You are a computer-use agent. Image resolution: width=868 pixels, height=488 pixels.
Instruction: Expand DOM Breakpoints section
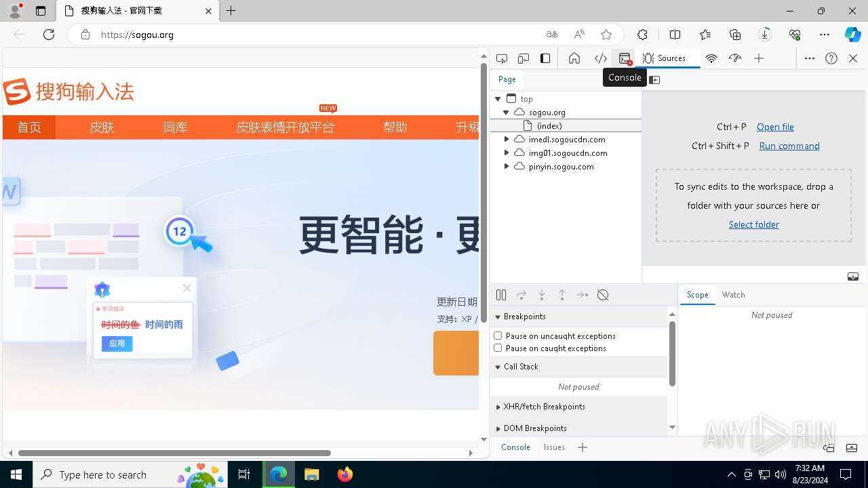(578, 428)
